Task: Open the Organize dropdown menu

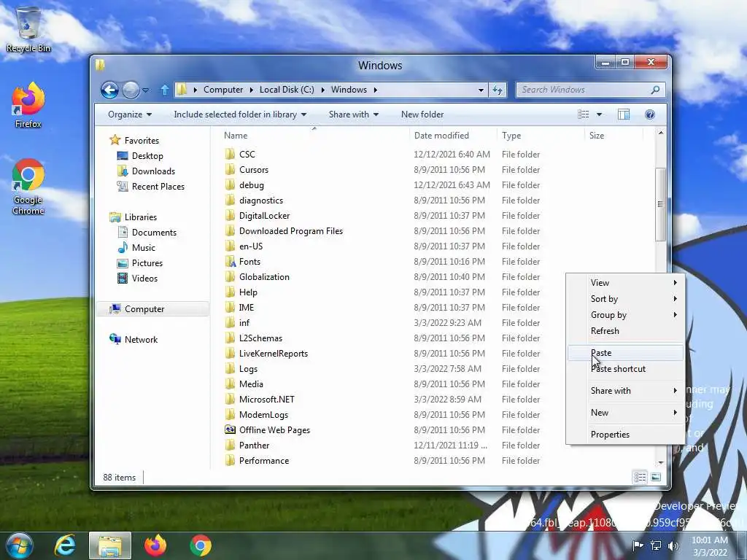Action: pyautogui.click(x=130, y=114)
